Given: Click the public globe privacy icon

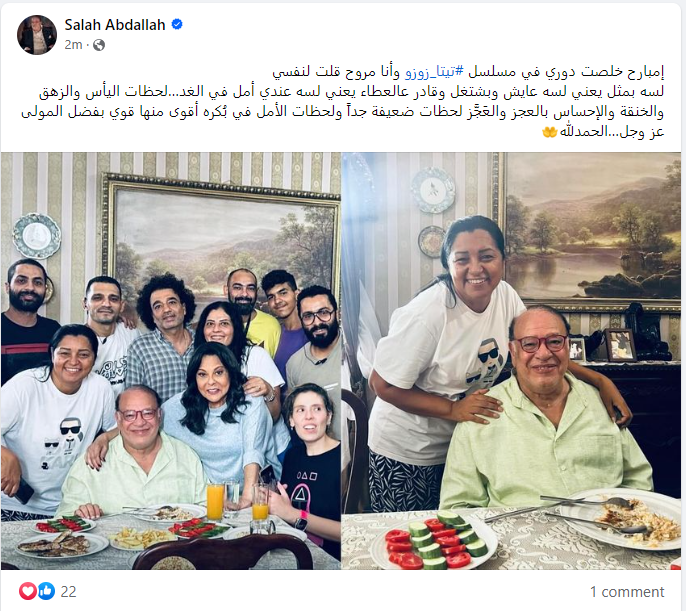Looking at the screenshot, I should click(x=99, y=45).
